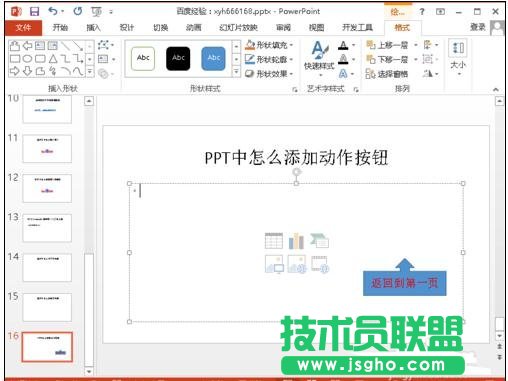Click the Redo/Repeat icon
The height and width of the screenshot is (381, 508).
(x=78, y=11)
